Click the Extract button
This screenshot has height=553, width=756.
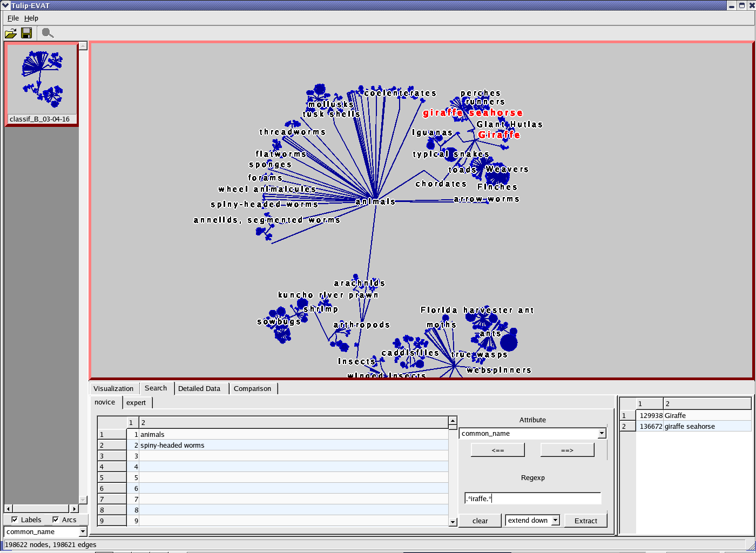point(585,521)
